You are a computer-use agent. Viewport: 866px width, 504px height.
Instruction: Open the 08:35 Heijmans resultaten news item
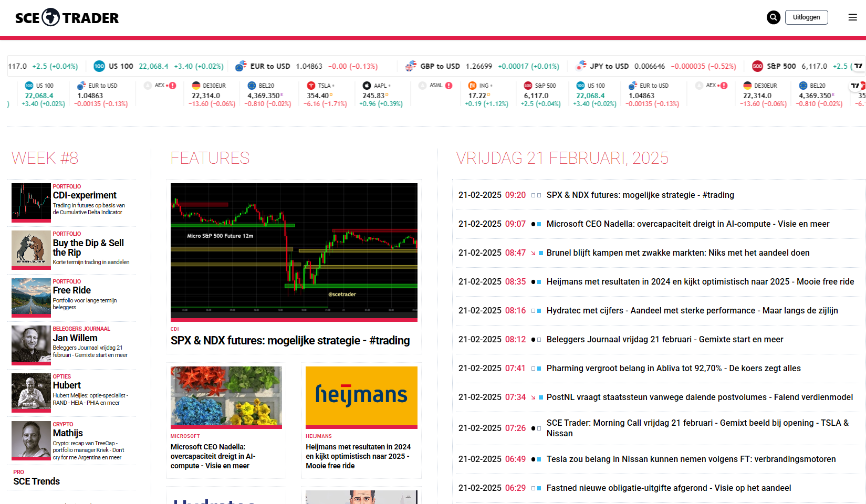(701, 282)
